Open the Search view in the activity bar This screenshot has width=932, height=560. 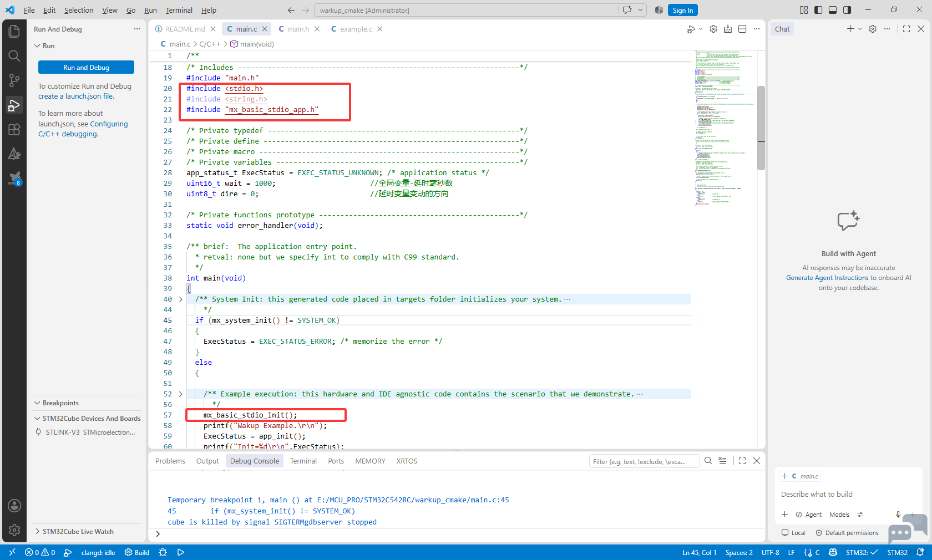14,56
